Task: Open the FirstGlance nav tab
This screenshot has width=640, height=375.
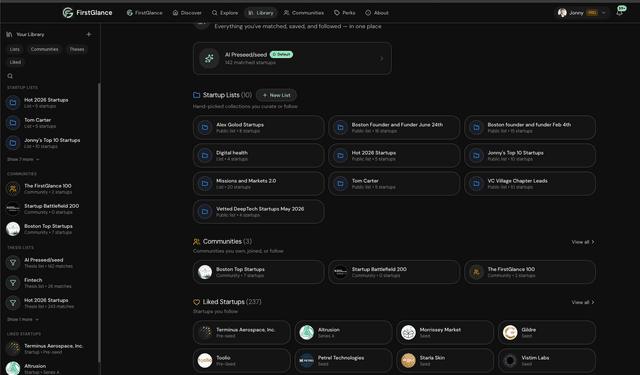Action: [x=144, y=13]
